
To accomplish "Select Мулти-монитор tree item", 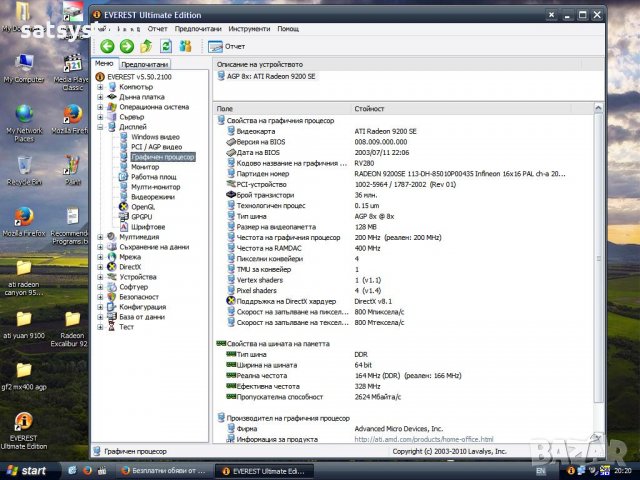I will 156,187.
